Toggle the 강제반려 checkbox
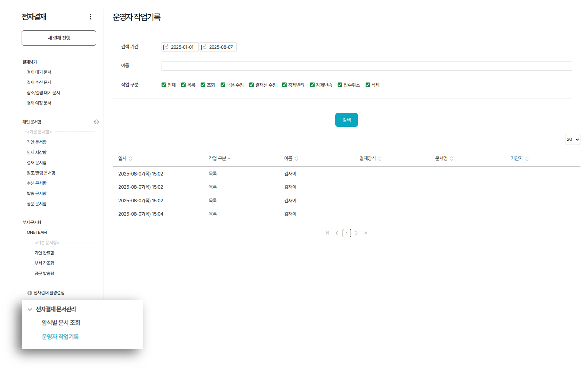588x371 pixels. coord(284,85)
